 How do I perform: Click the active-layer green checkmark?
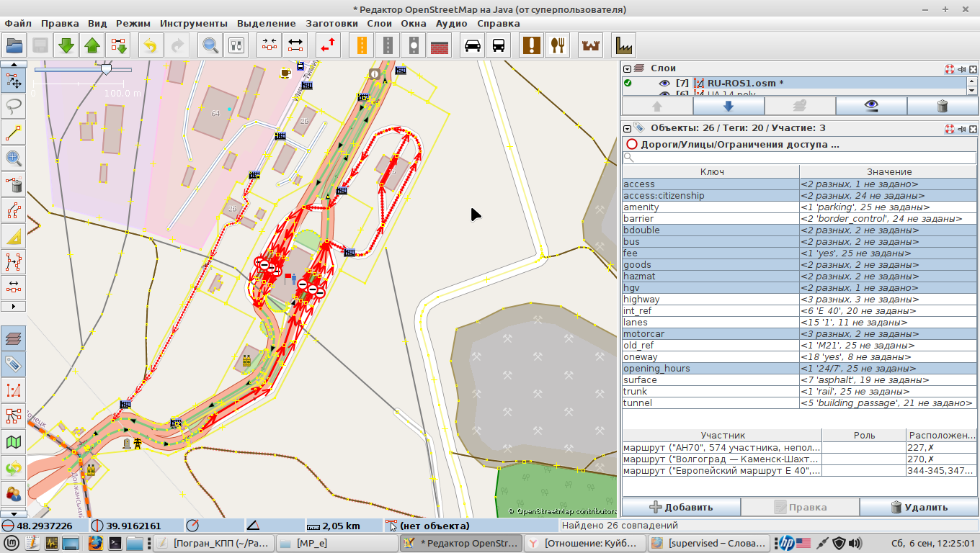(628, 83)
